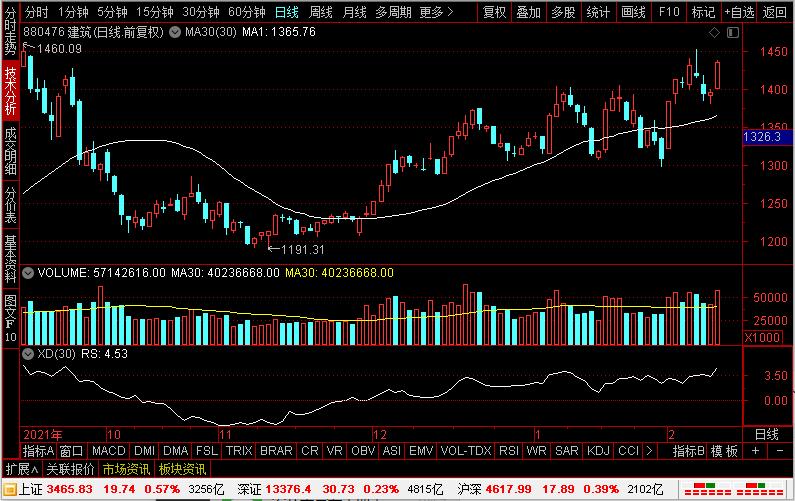Open the 成交明细 sidebar tab
Viewport: 795px width, 501px height.
point(10,151)
